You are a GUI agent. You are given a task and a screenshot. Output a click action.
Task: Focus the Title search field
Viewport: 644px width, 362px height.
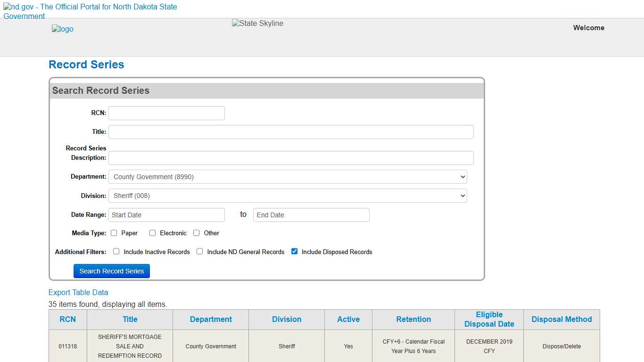[x=290, y=132]
